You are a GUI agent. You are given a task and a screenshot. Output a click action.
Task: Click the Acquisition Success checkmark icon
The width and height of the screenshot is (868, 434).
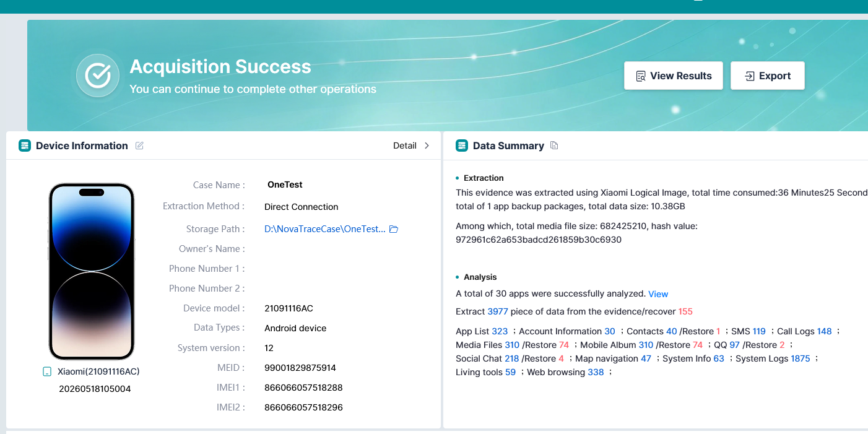click(x=98, y=76)
